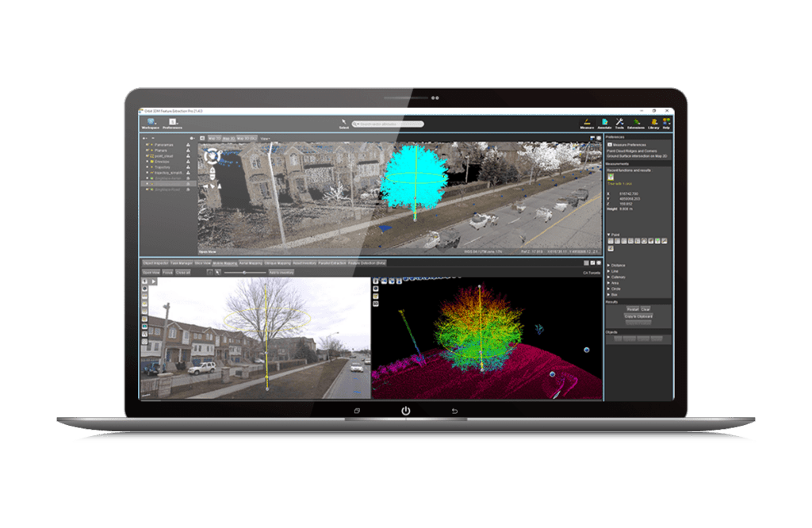This screenshot has height=528, width=812.
Task: Open the Measure tool
Action: click(x=587, y=122)
